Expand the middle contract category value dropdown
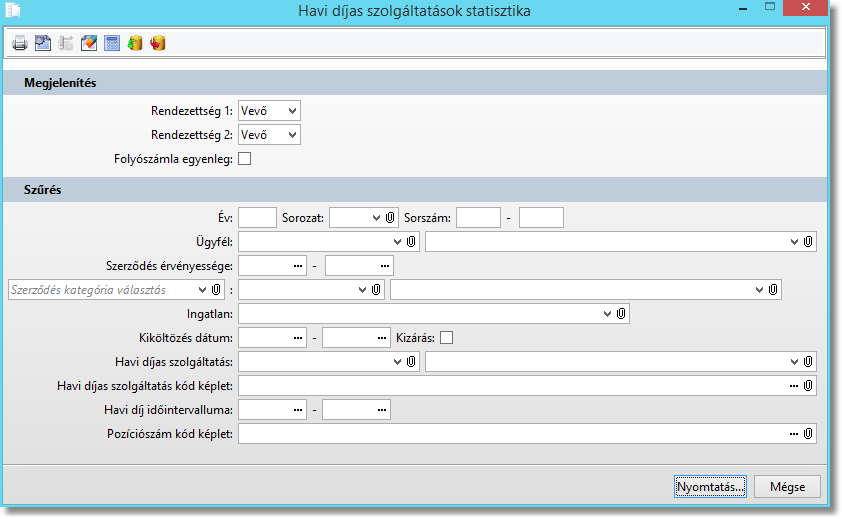Screen dimensions: 842x519 point(362,290)
